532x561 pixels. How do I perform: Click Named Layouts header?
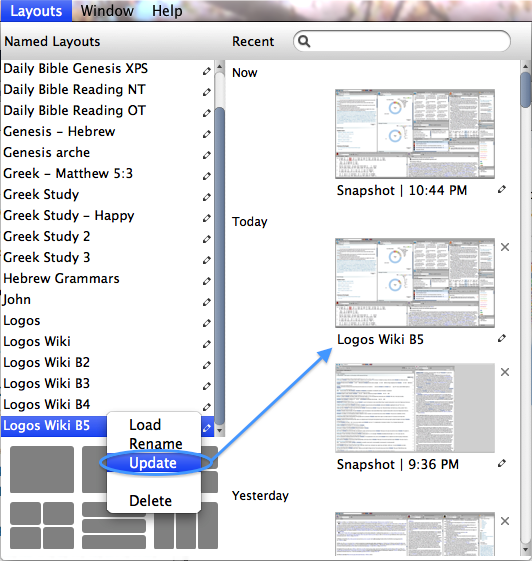(x=52, y=42)
